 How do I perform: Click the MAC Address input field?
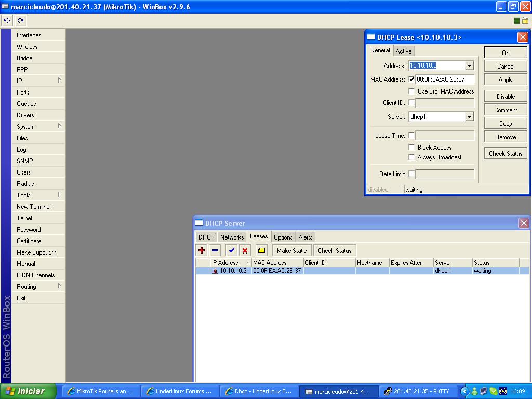coord(445,79)
